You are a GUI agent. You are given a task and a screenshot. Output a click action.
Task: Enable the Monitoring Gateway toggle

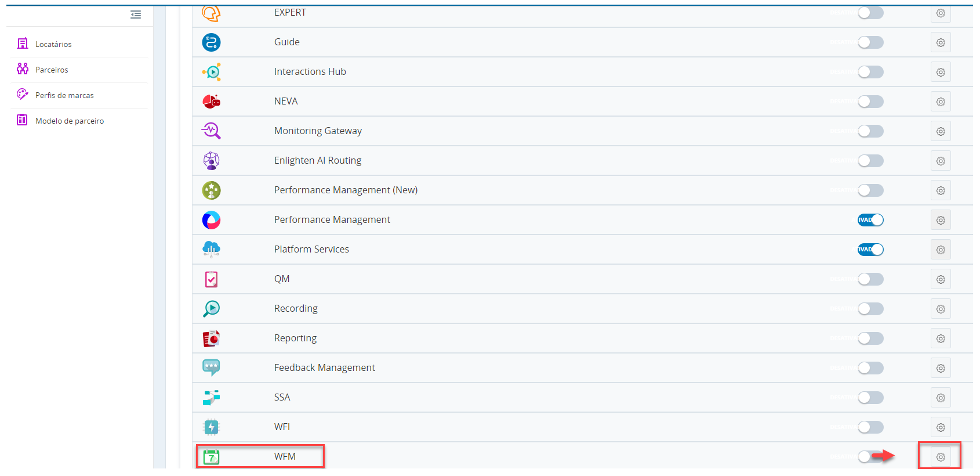870,131
